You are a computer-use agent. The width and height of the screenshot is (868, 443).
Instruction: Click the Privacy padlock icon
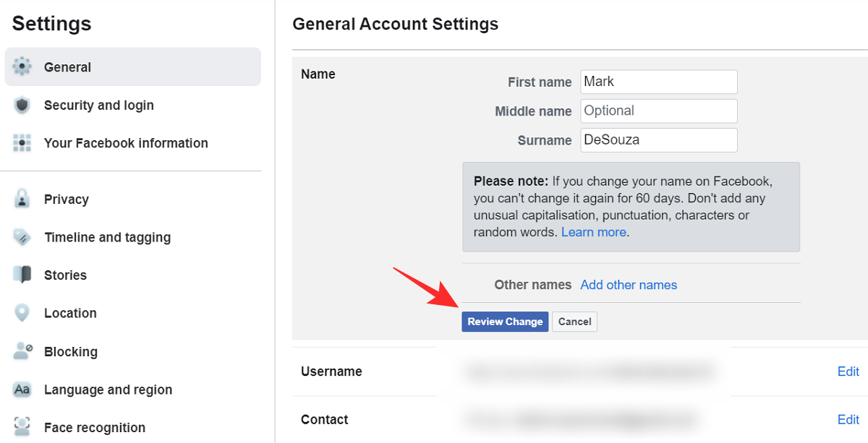coord(22,199)
